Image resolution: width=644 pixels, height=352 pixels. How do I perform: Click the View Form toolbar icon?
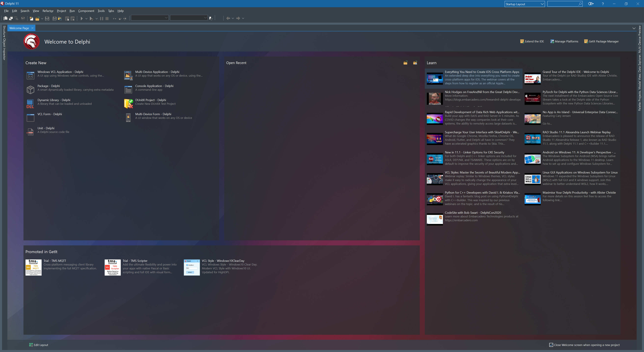pos(11,18)
